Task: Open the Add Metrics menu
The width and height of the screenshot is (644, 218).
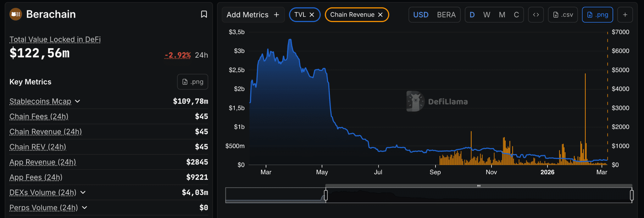Action: (253, 15)
